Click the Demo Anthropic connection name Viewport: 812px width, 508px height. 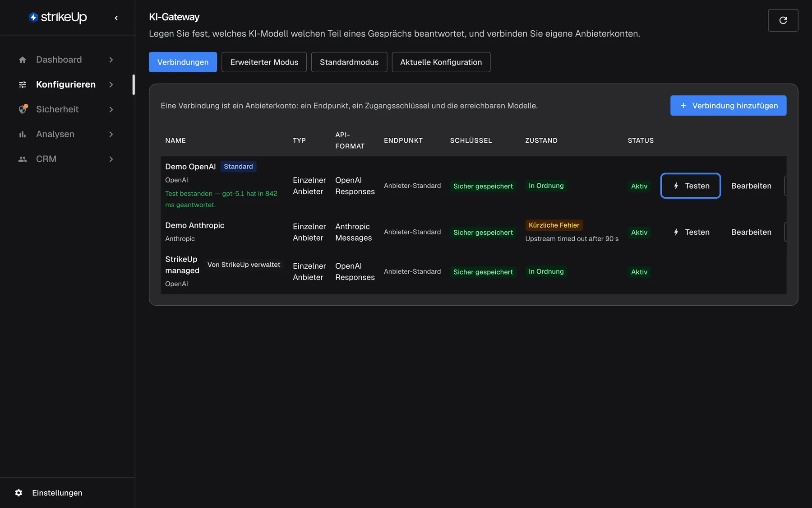pos(194,225)
